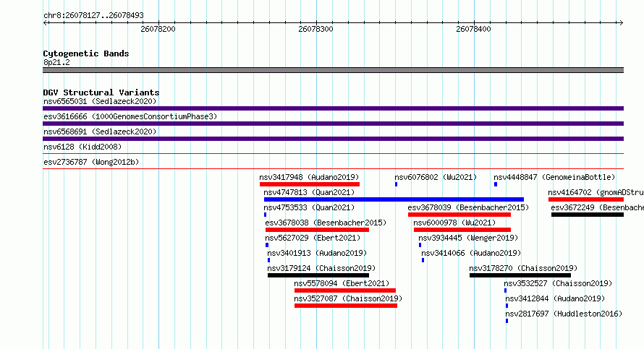Click purple bar under nsv6568691
The height and width of the screenshot is (349, 644).
[333, 139]
